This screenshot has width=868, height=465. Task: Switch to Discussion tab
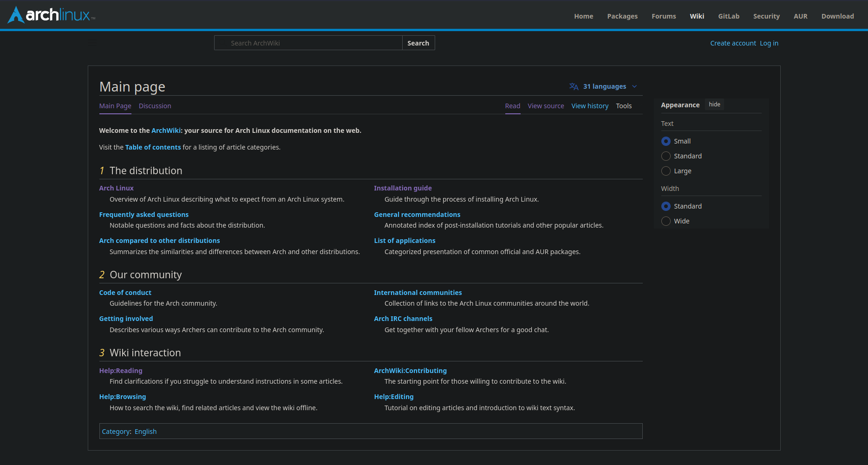155,106
